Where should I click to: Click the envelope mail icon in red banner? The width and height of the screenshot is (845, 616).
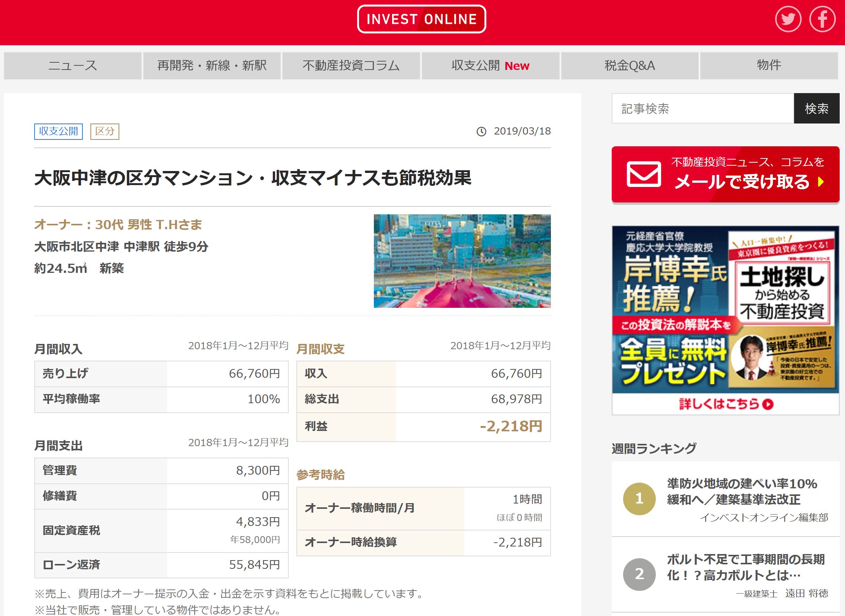pyautogui.click(x=644, y=174)
